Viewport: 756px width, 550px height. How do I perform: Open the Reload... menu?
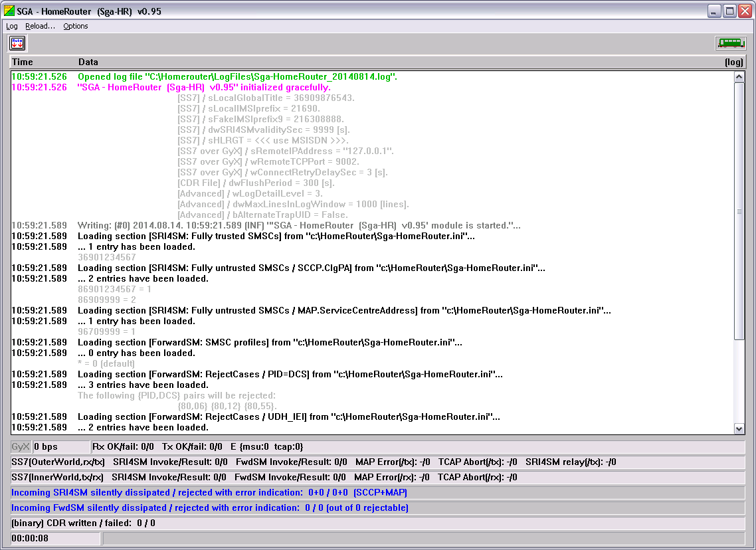(40, 27)
